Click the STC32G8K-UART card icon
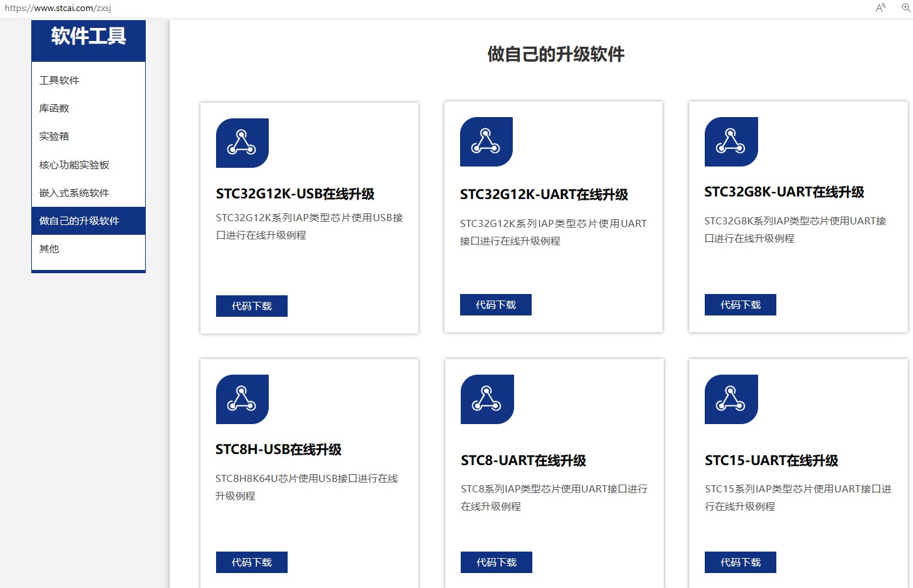The height and width of the screenshot is (588, 913). (731, 142)
